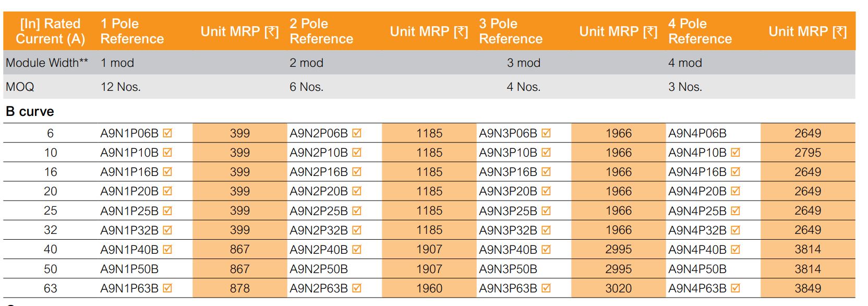Click the In Rated Current (A) header

pos(50,31)
